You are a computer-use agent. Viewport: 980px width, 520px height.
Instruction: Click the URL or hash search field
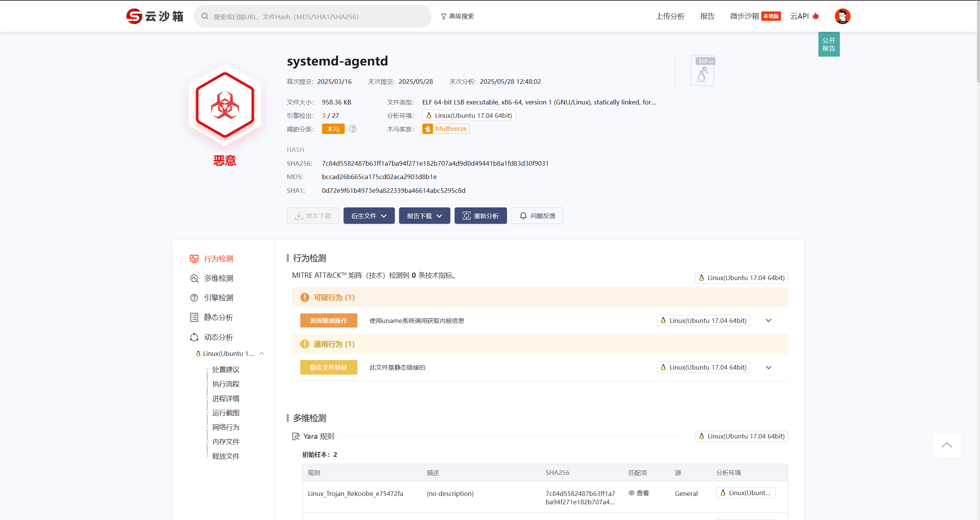tap(318, 16)
